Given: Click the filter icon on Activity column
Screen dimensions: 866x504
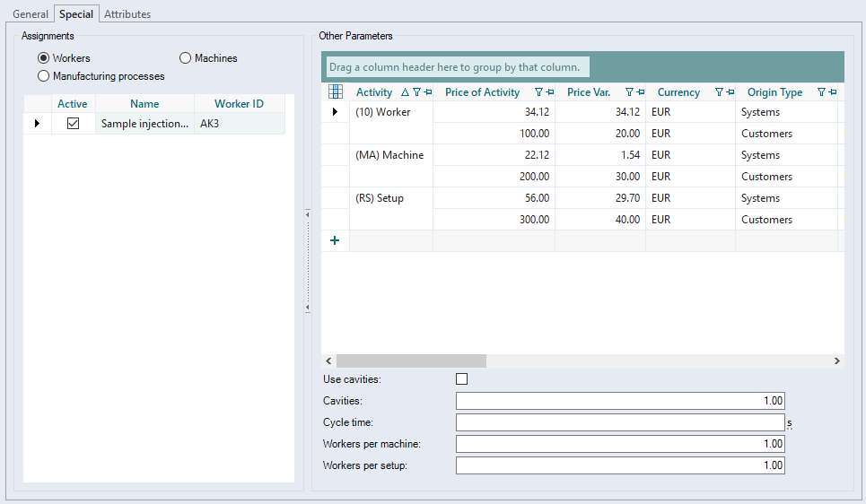Looking at the screenshot, I should pyautogui.click(x=416, y=92).
